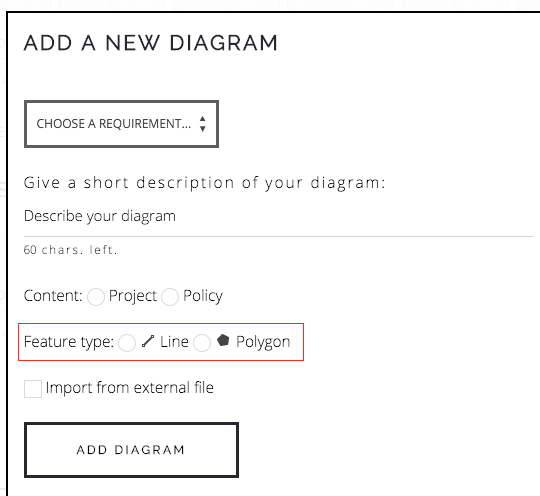Click the Import from external file label
The height and width of the screenshot is (496, 540).
click(x=129, y=388)
